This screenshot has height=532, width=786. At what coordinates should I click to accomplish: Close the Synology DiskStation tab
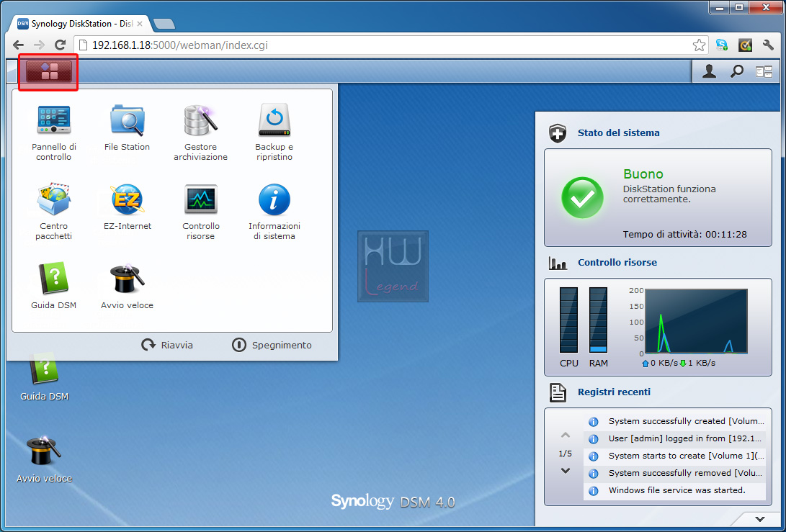click(x=140, y=24)
